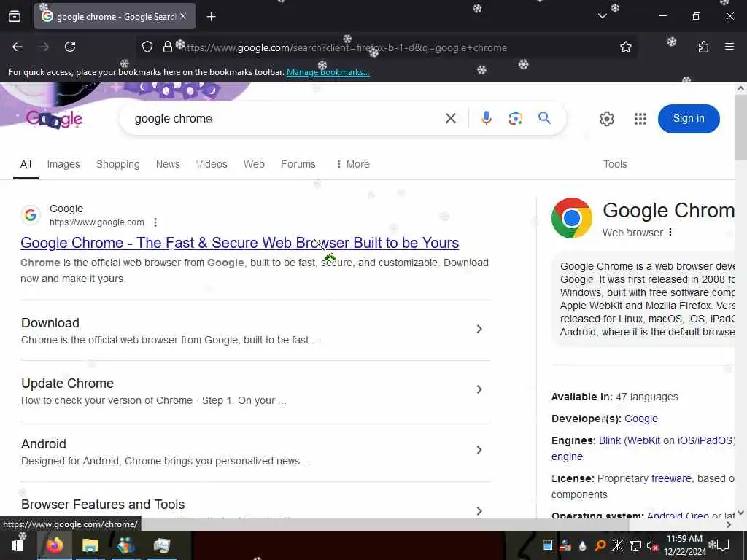Expand the More search filters menu
The height and width of the screenshot is (560, 747).
(352, 164)
